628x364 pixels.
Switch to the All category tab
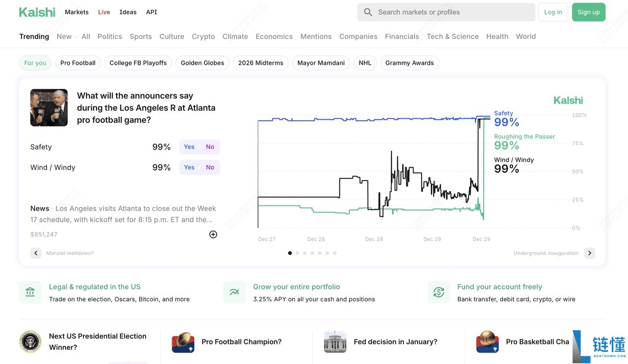tap(86, 36)
